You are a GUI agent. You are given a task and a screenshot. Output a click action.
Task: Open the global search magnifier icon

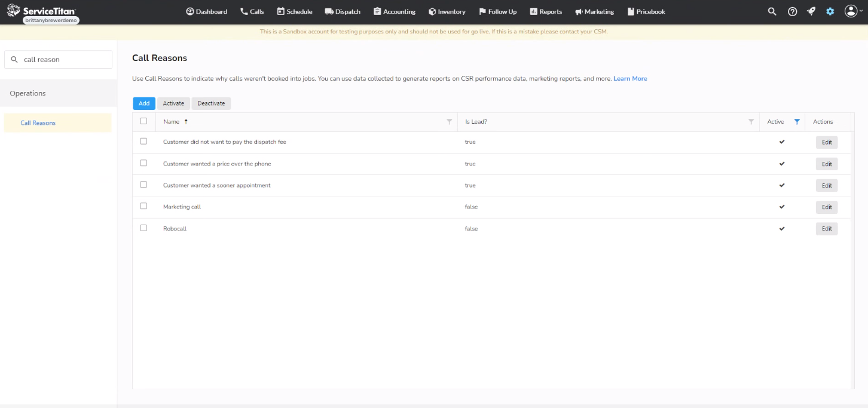tap(771, 11)
